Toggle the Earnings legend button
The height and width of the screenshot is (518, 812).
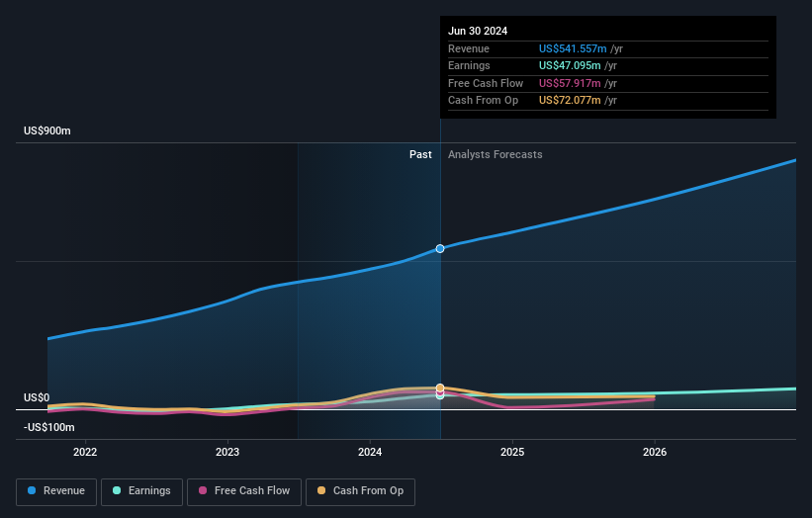[141, 491]
